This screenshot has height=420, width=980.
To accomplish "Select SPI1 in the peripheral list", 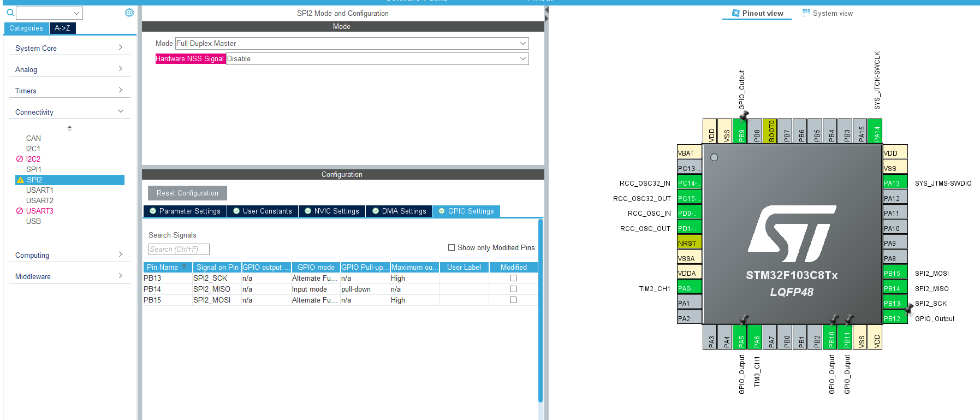I will coord(33,169).
